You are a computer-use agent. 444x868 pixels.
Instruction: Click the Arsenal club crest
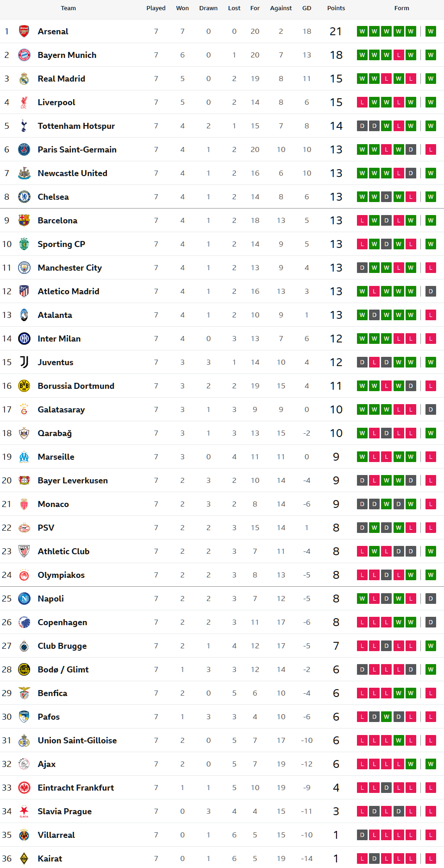pyautogui.click(x=24, y=32)
